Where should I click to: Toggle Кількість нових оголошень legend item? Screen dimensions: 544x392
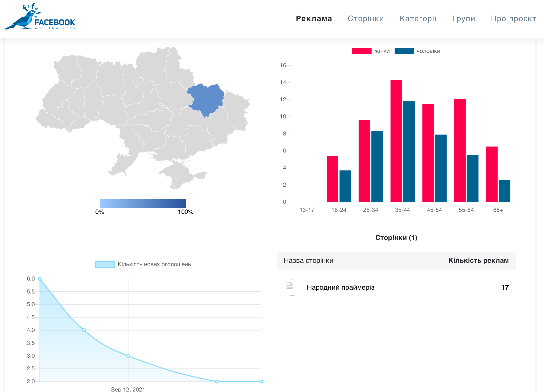pyautogui.click(x=143, y=264)
